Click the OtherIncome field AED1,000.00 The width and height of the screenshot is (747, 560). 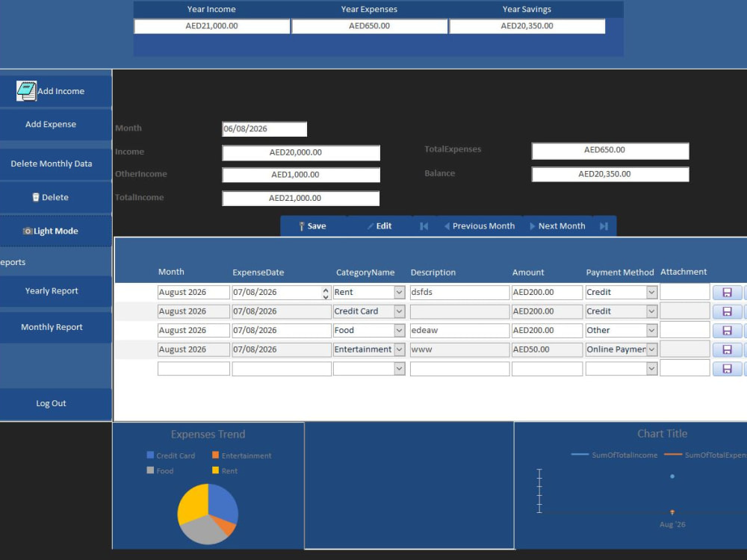(301, 175)
